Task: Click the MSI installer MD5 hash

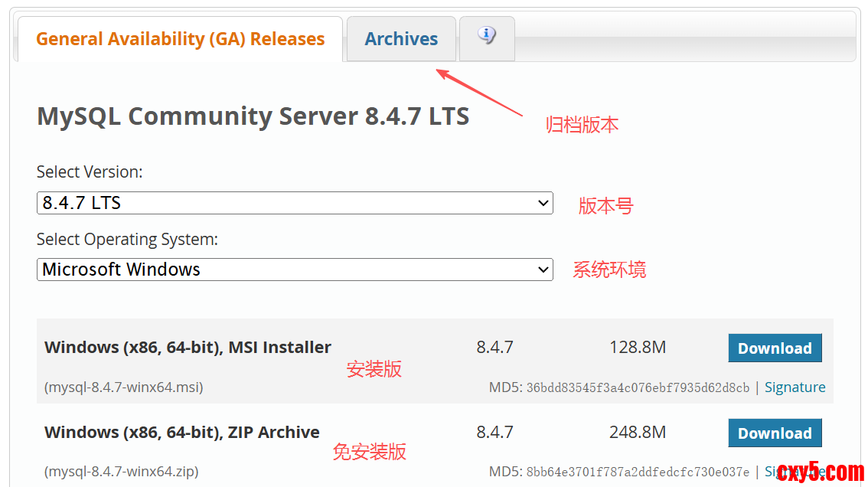Action: tap(638, 388)
